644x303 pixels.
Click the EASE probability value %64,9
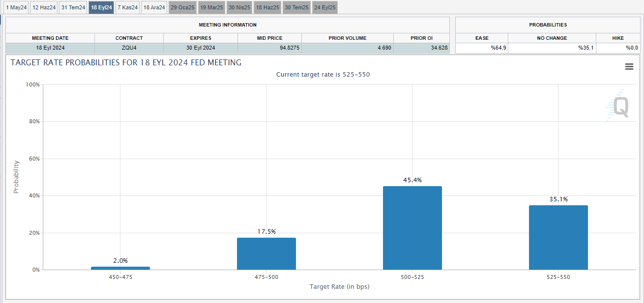pyautogui.click(x=482, y=48)
